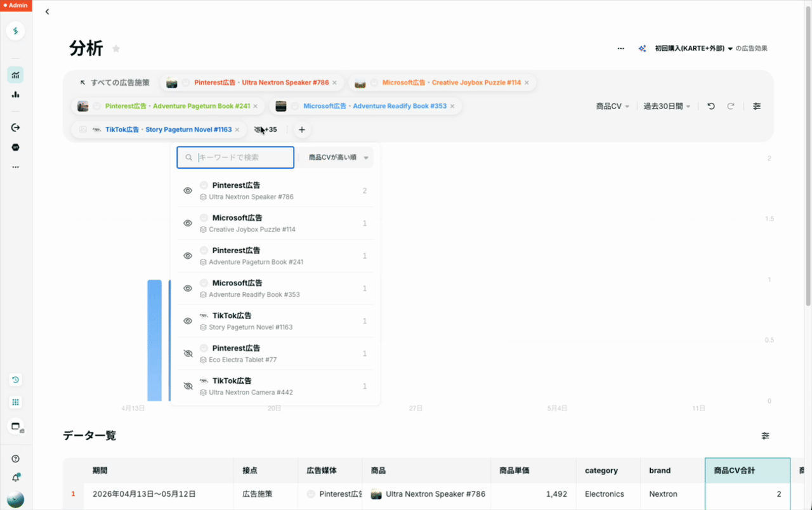The width and height of the screenshot is (812, 510).
Task: Click the sparkle AI icon in header
Action: coord(642,48)
